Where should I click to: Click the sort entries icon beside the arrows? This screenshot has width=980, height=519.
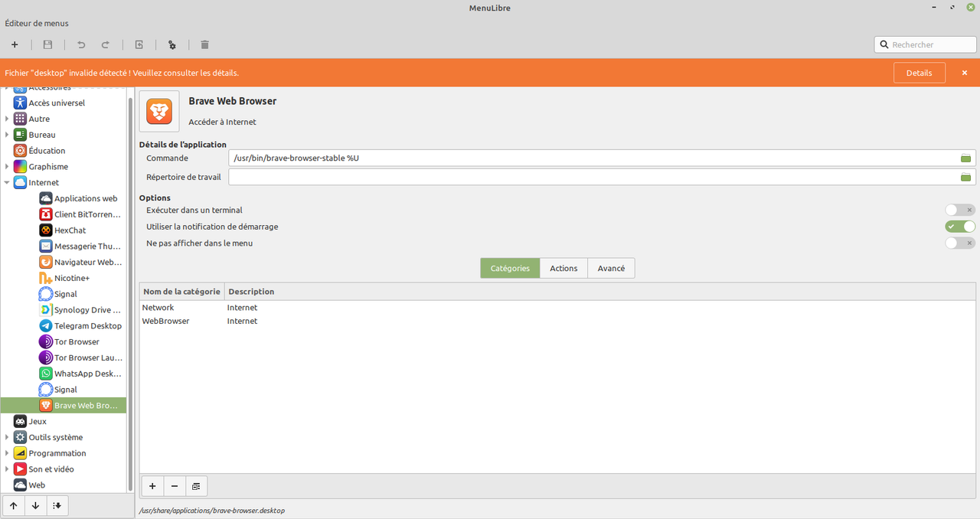click(57, 506)
